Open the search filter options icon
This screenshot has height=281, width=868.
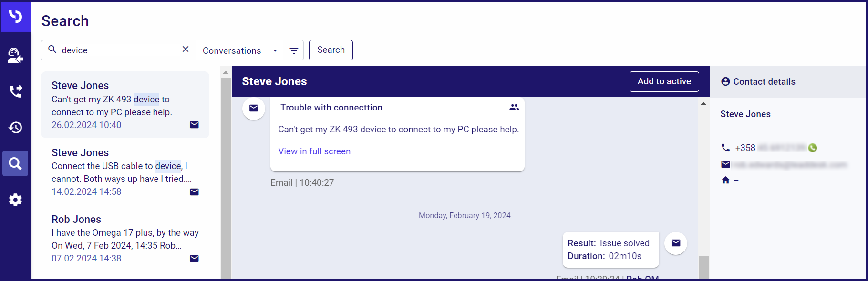coord(294,50)
